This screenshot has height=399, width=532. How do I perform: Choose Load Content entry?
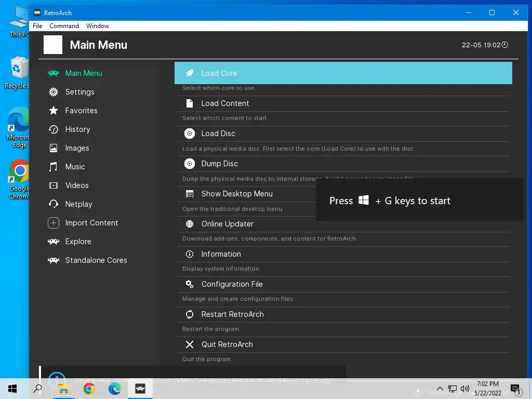point(343,103)
